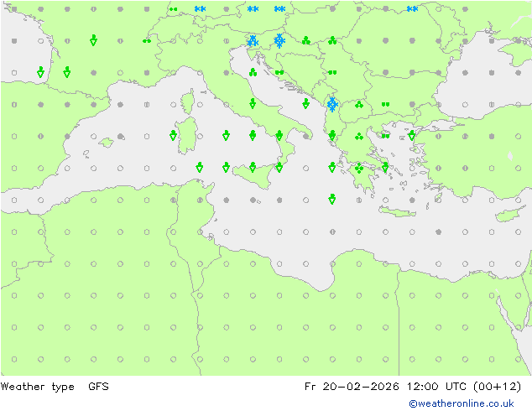Screen dimensions: 532x411
Task: Click the isolated green shower symbol west of Crete
Action: (x=332, y=199)
